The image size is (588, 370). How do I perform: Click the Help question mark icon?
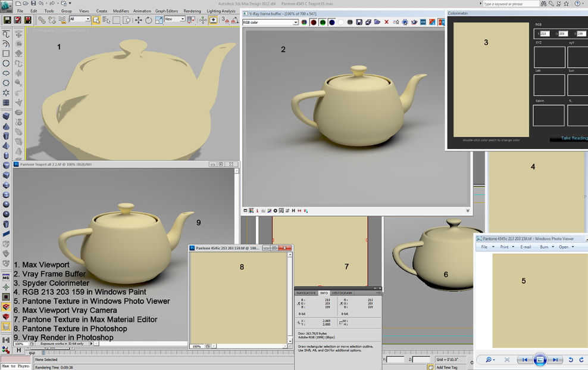[577, 4]
